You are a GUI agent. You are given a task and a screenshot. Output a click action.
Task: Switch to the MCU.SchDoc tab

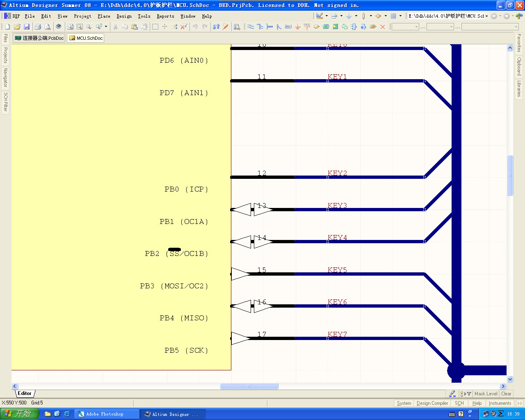coord(85,38)
